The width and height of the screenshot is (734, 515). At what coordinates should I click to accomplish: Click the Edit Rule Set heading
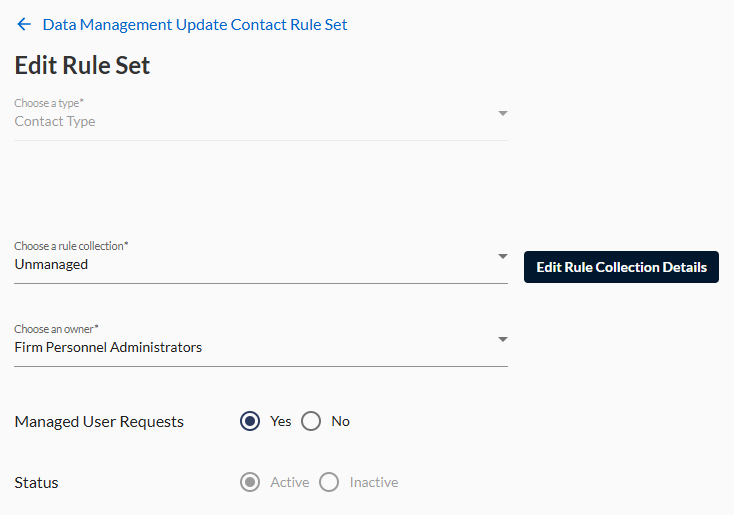[x=82, y=65]
